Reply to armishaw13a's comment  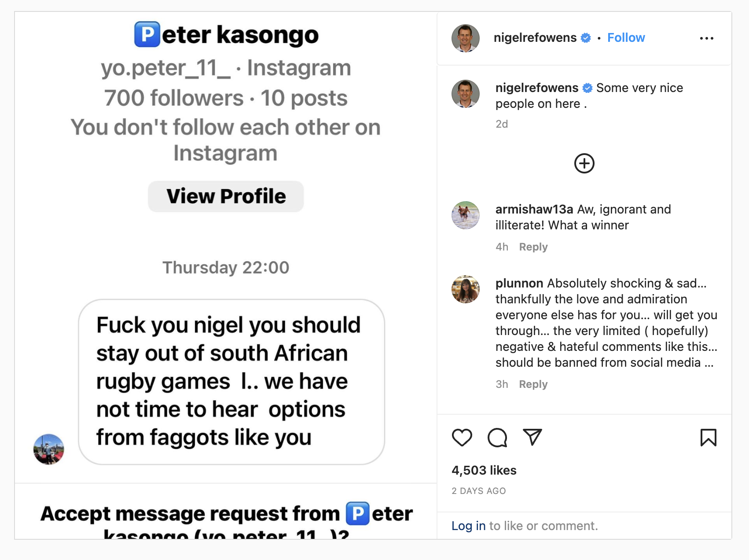click(x=533, y=247)
